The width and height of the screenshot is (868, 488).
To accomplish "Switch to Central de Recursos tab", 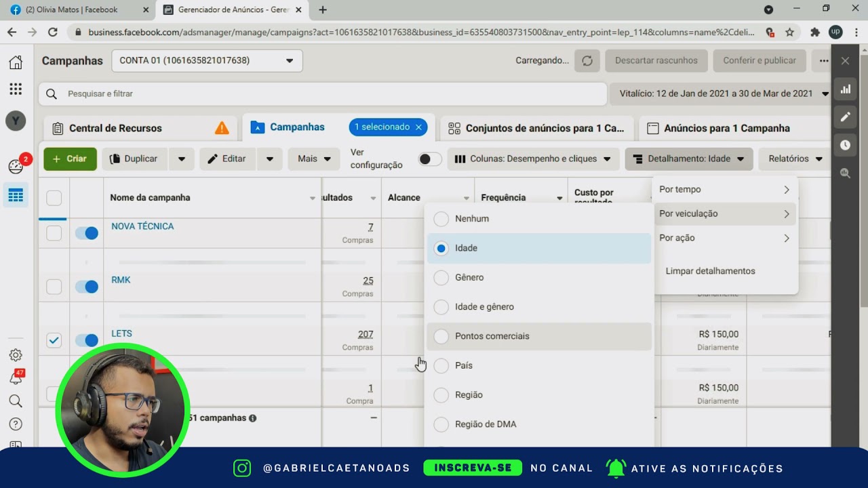I will coord(140,128).
